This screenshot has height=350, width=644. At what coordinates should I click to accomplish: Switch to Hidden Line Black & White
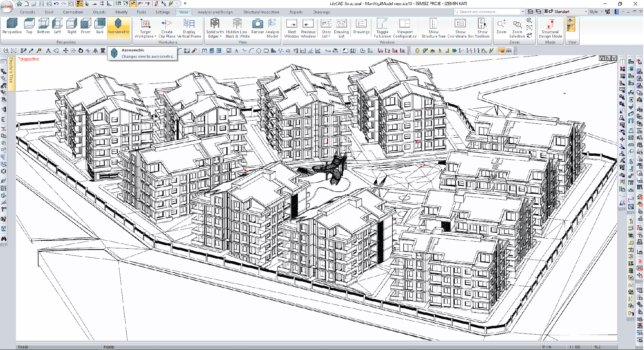[x=237, y=28]
